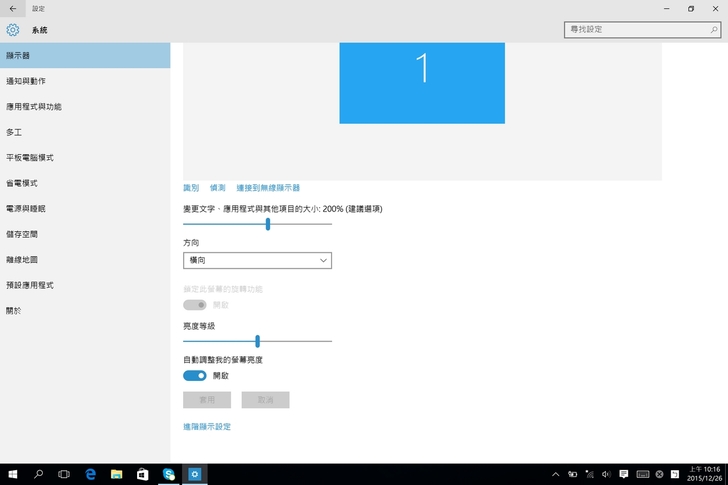Click the 亮度等級 brightness slider handle
The image size is (728, 485).
257,341
